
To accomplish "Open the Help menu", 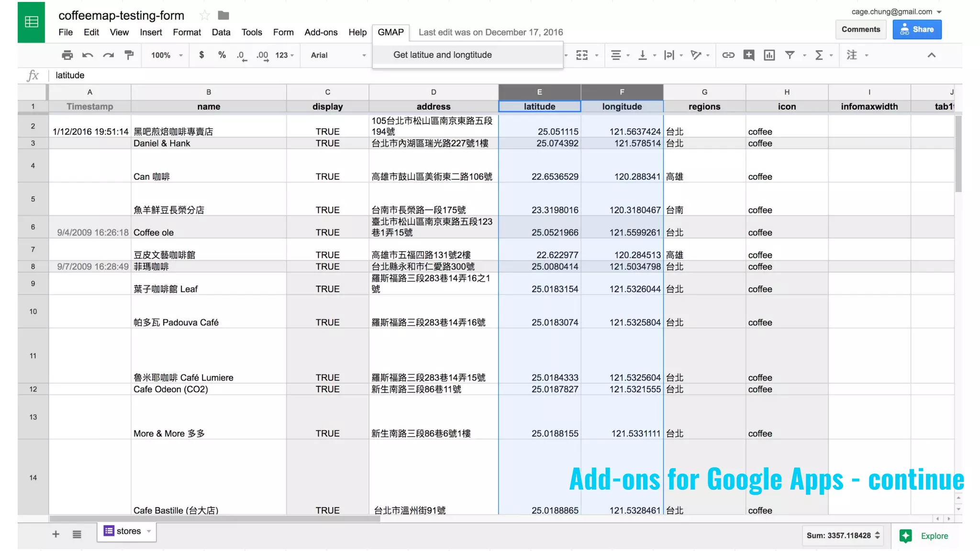I will pyautogui.click(x=357, y=32).
